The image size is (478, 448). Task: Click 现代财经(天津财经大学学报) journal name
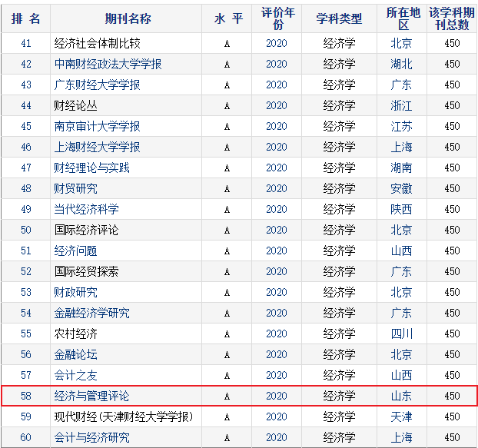[x=123, y=416]
